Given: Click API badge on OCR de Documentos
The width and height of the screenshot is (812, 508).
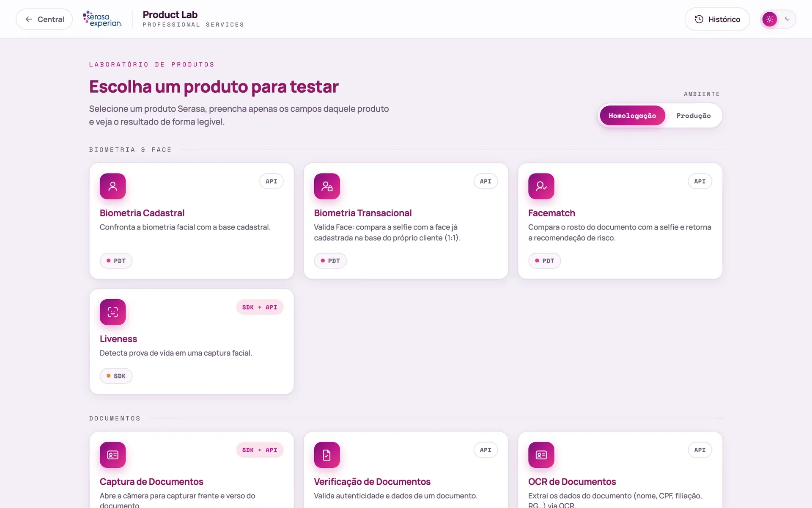Looking at the screenshot, I should [x=700, y=450].
